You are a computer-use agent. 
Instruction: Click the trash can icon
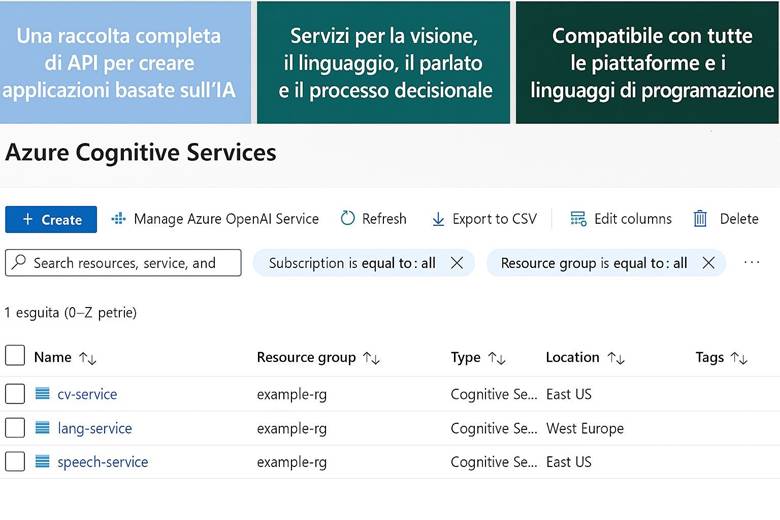(x=700, y=219)
